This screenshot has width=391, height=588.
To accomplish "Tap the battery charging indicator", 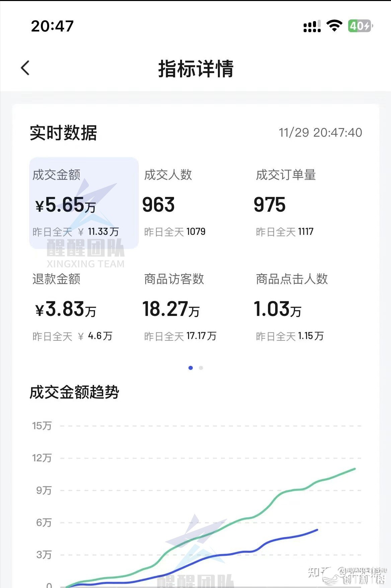I will [360, 26].
